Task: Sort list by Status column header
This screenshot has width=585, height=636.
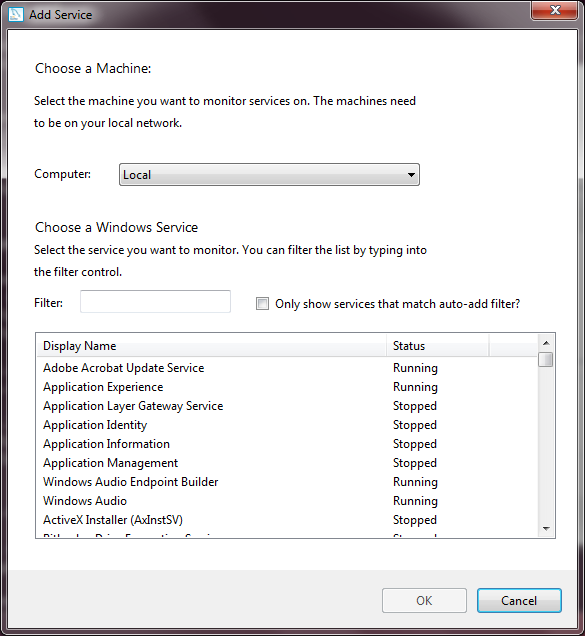Action: tap(438, 346)
